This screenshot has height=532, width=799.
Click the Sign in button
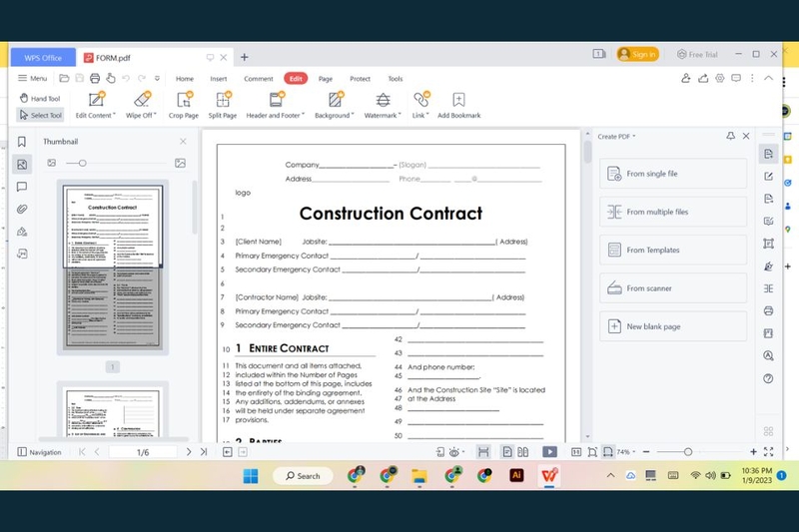637,54
